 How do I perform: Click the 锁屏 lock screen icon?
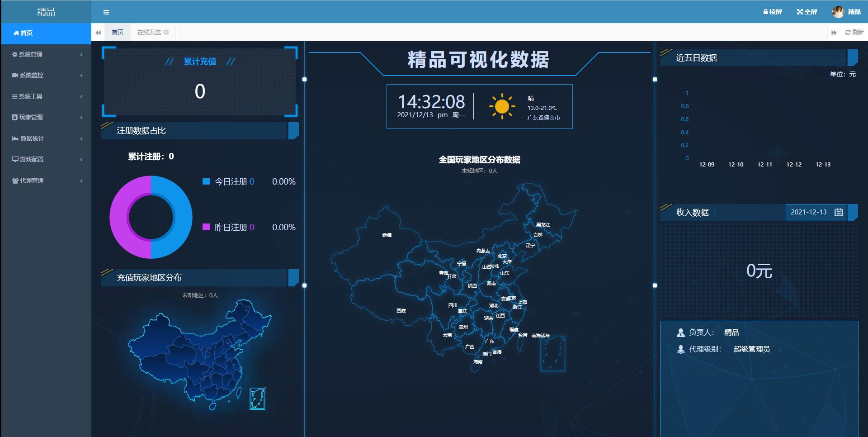click(x=765, y=12)
